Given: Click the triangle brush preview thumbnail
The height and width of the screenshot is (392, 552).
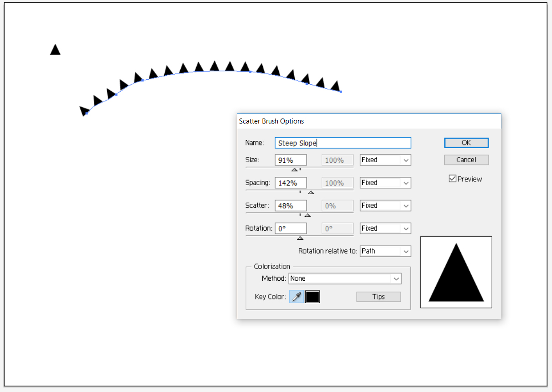Looking at the screenshot, I should [456, 272].
